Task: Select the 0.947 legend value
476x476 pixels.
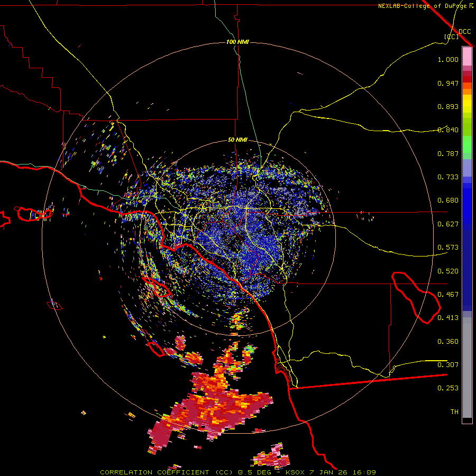Action: 448,83
